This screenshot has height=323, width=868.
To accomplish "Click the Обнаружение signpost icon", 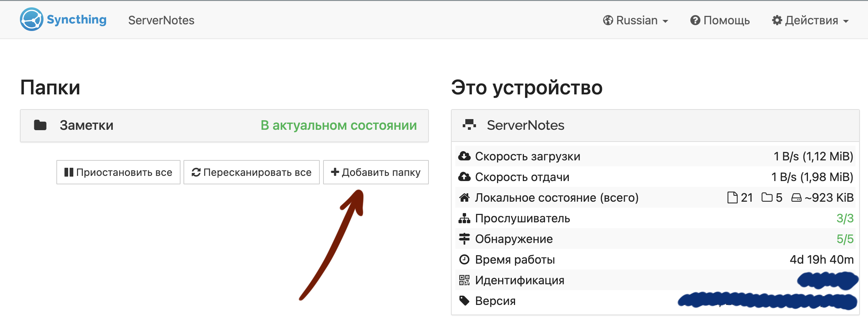I will pyautogui.click(x=464, y=239).
